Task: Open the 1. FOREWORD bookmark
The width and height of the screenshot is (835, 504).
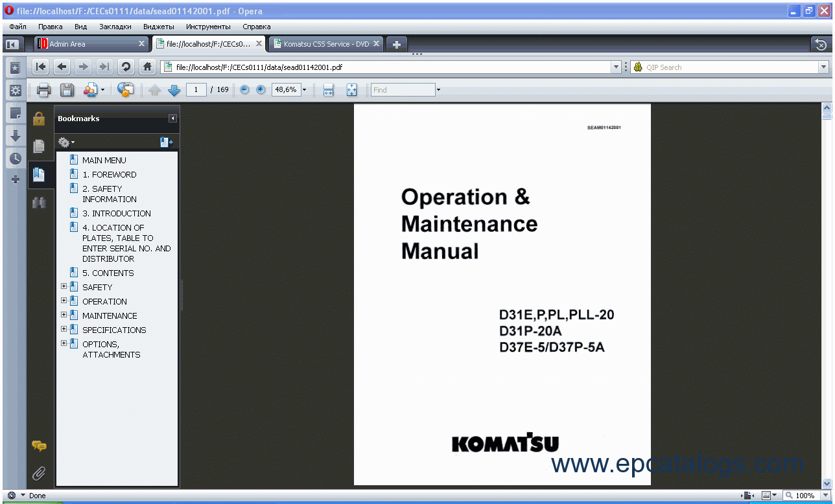Action: (109, 174)
